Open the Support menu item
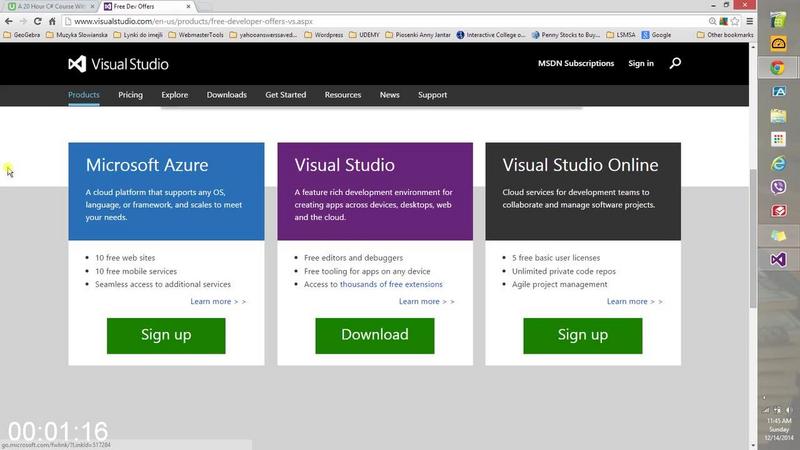800x450 pixels. tap(432, 95)
